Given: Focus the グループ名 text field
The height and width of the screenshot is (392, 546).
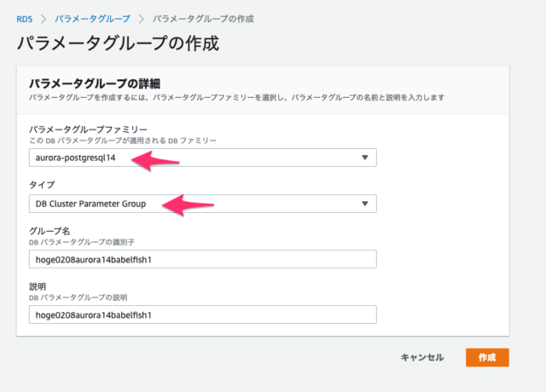Looking at the screenshot, I should (203, 259).
